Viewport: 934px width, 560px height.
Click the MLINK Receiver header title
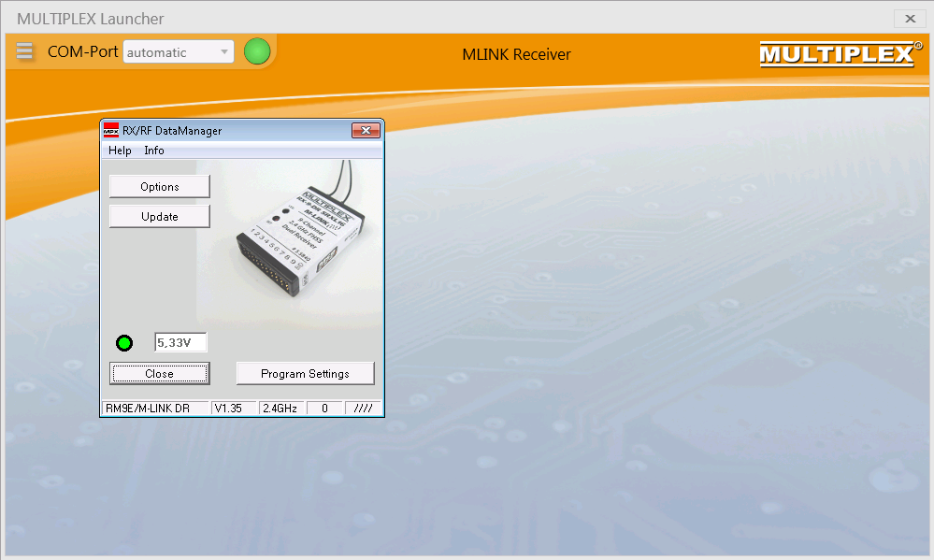(x=516, y=54)
